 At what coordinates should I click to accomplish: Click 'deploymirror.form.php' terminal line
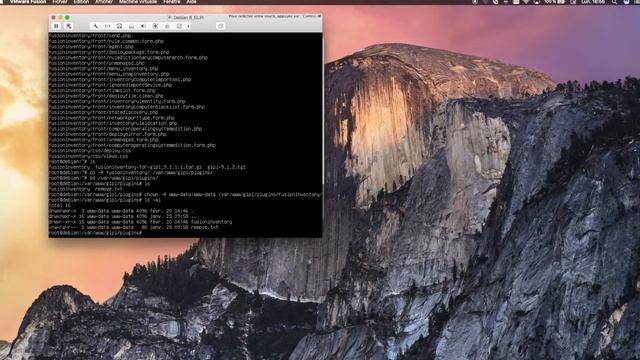coord(107,134)
